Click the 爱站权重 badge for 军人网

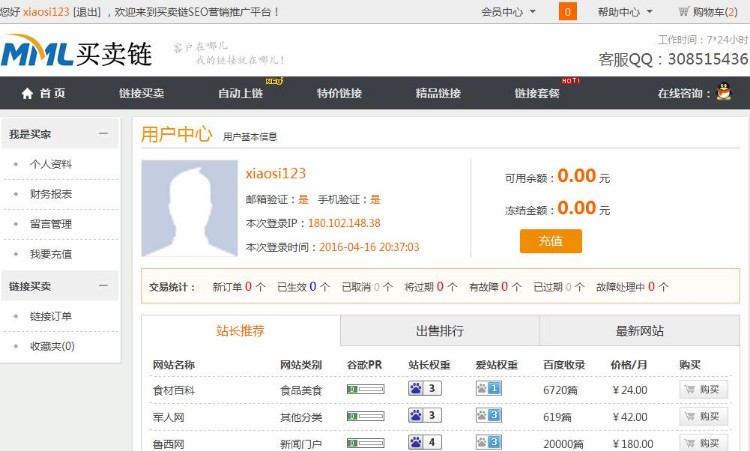pyautogui.click(x=488, y=415)
